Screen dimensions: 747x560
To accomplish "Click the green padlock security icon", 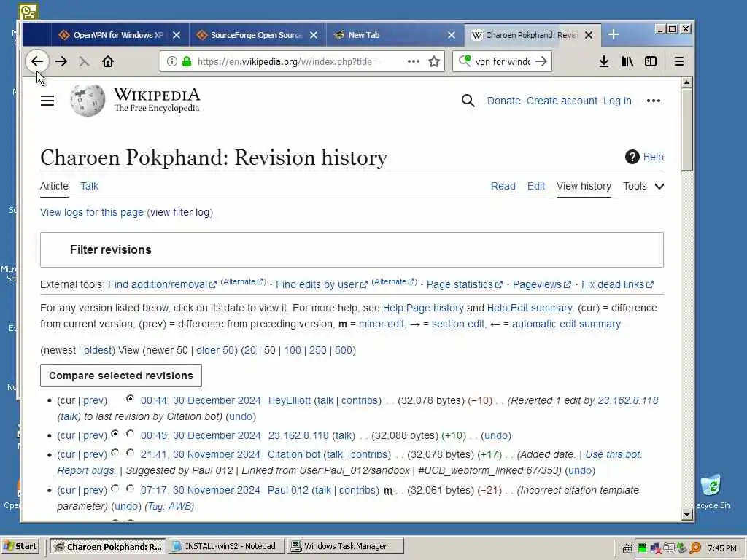I will click(x=187, y=61).
